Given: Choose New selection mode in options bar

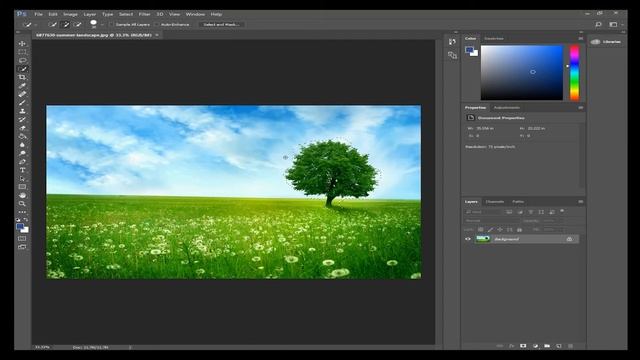Looking at the screenshot, I should pyautogui.click(x=53, y=24).
